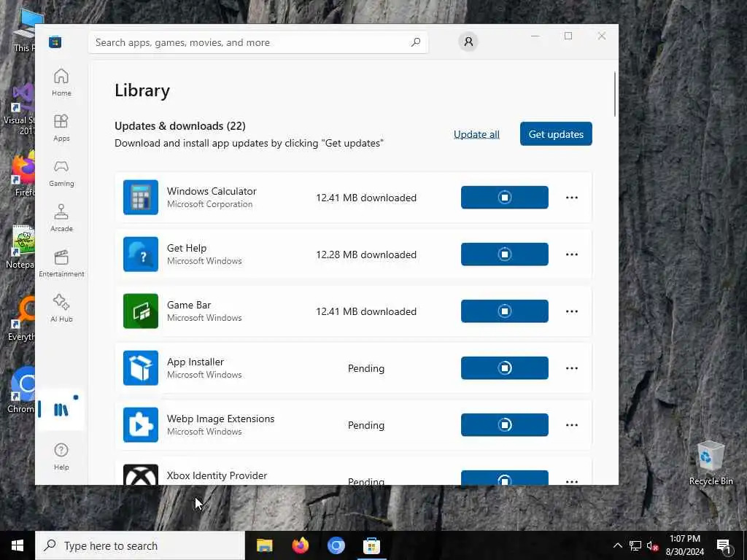Open Help in the Store sidebar
The width and height of the screenshot is (747, 560).
coord(61,456)
